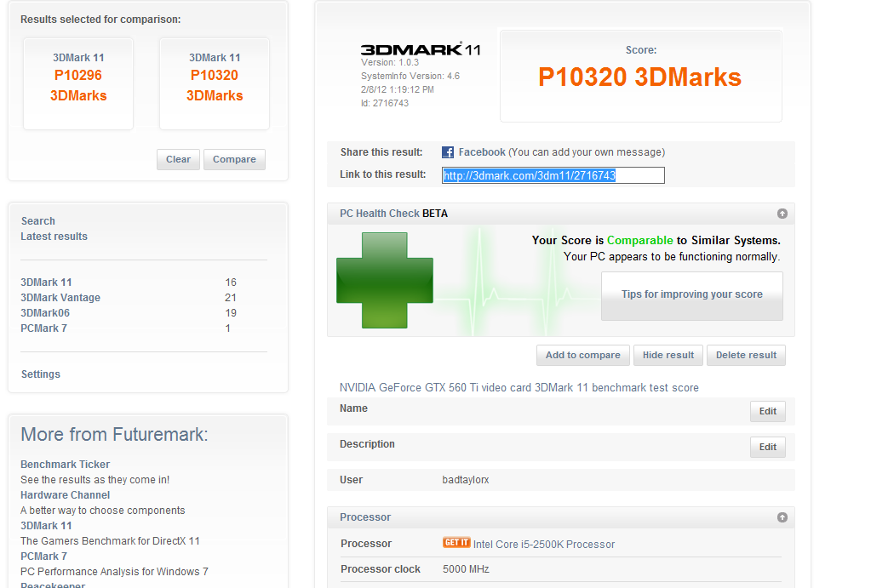This screenshot has height=588, width=871.
Task: Click the 3DMark 11 count value 16
Action: click(231, 283)
